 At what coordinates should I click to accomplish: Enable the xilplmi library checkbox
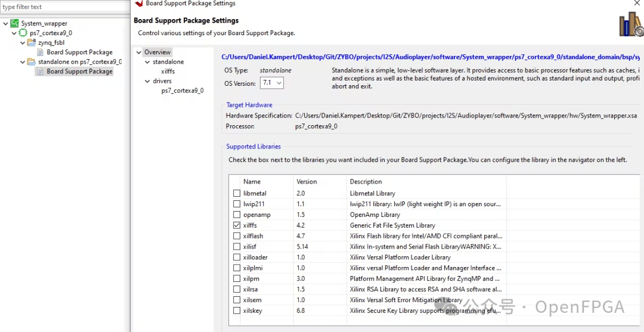click(x=237, y=268)
